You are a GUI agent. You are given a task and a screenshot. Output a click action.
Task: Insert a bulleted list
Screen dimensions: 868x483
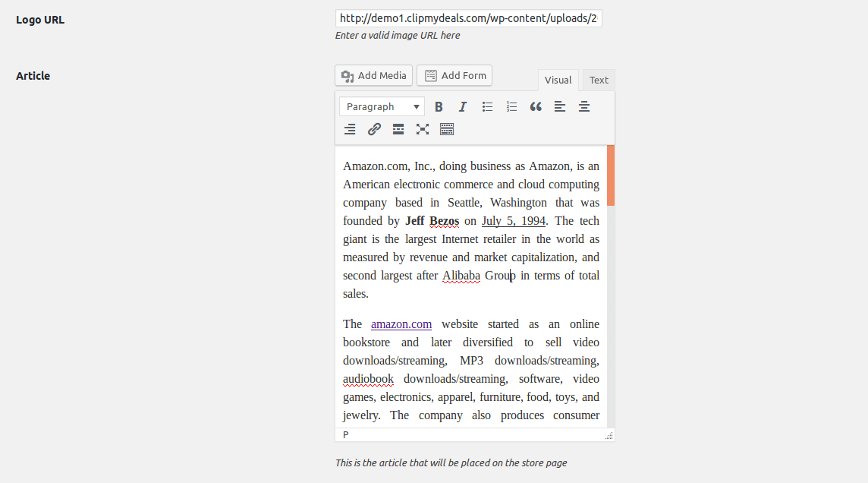[487, 107]
